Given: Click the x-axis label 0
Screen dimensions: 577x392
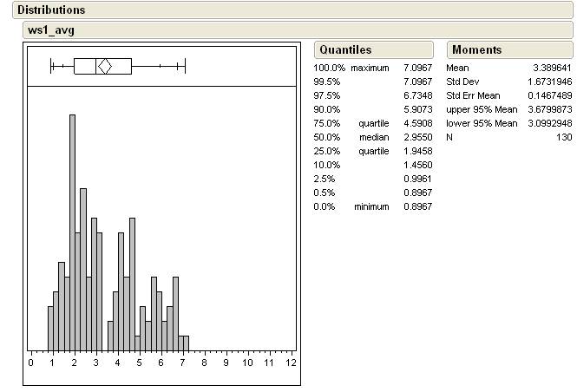Looking at the screenshot, I should coord(31,363).
